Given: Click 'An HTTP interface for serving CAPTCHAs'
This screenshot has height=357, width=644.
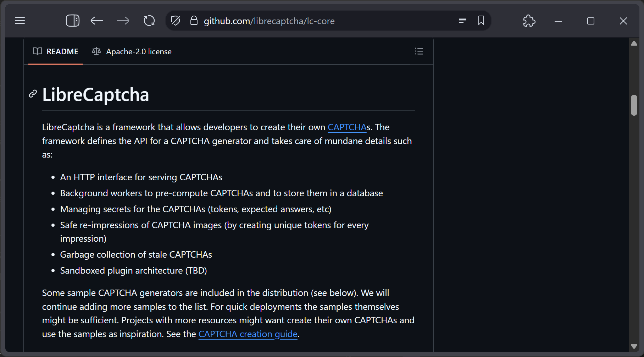Looking at the screenshot, I should pyautogui.click(x=141, y=177).
